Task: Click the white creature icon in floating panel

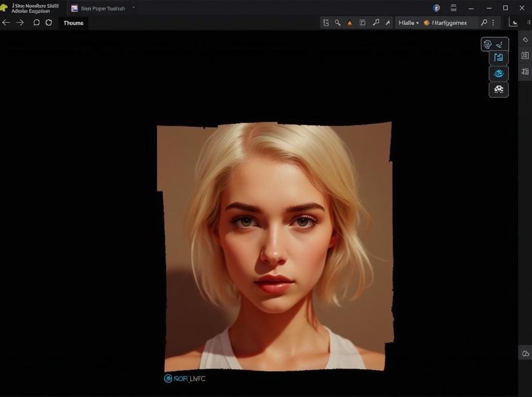Action: 499,89
